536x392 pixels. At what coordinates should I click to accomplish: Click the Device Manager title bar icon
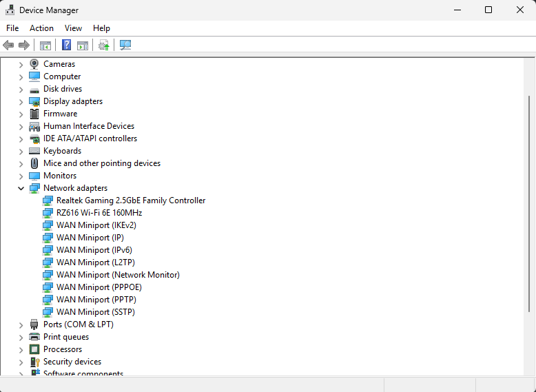10,10
